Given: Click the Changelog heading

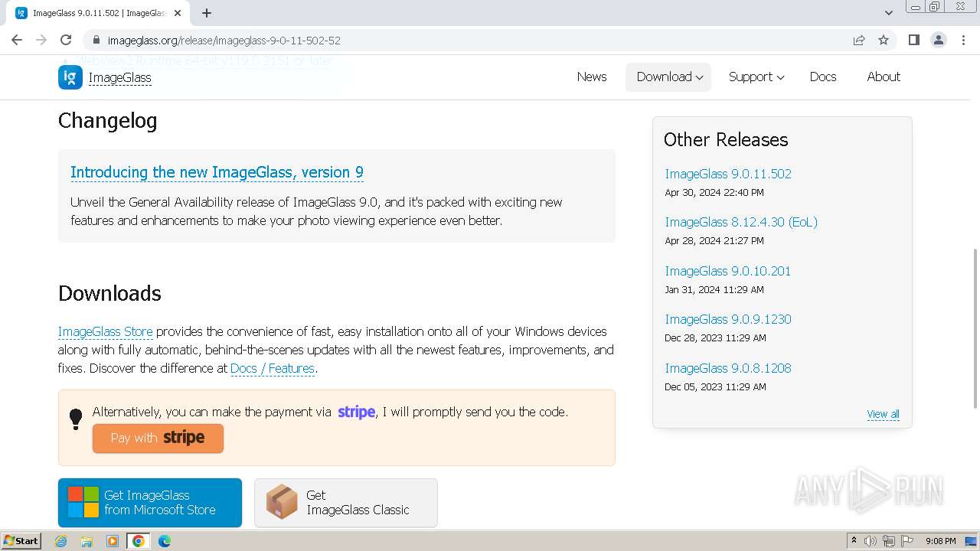Looking at the screenshot, I should pos(108,121).
